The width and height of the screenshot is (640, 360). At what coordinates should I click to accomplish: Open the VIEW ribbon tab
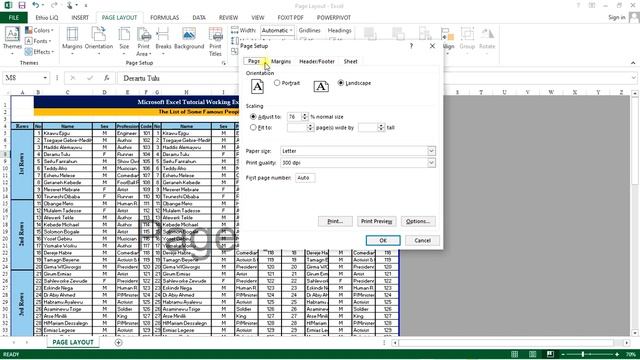pyautogui.click(x=258, y=18)
